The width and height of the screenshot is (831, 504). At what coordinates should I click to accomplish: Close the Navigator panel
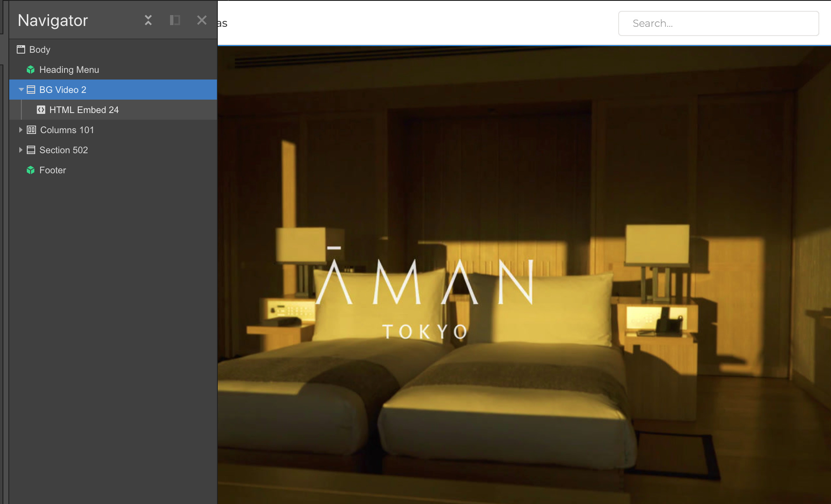tap(201, 20)
